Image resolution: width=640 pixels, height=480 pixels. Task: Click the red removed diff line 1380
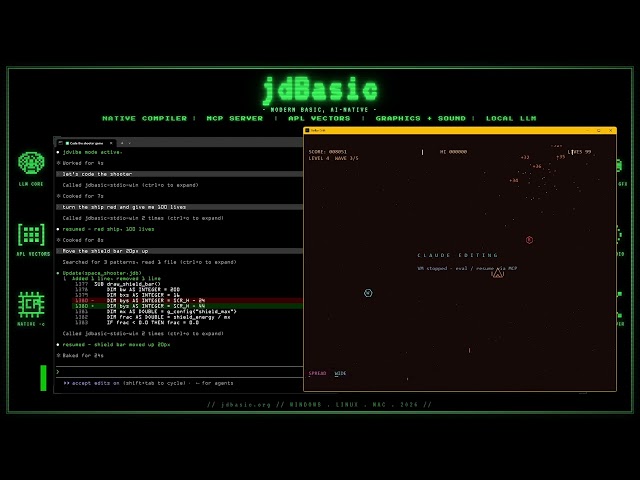[x=187, y=300]
